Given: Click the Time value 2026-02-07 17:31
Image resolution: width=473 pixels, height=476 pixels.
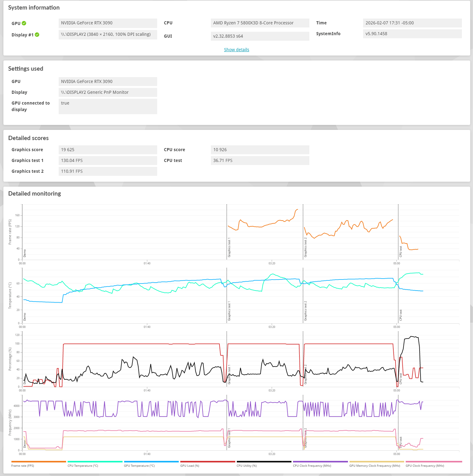Looking at the screenshot, I should [412, 23].
